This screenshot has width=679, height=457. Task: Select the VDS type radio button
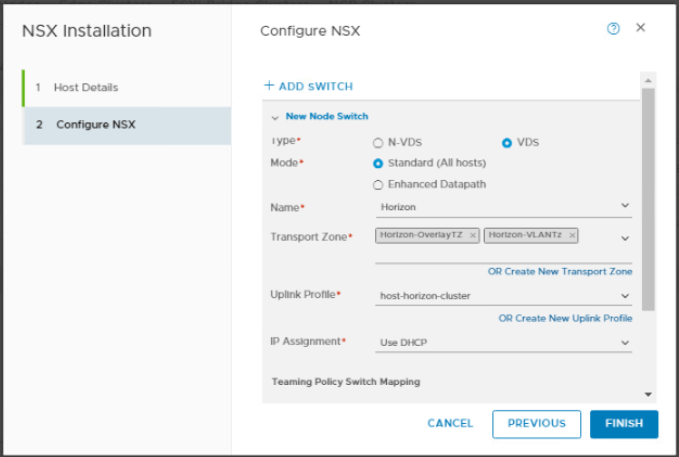coord(507,143)
